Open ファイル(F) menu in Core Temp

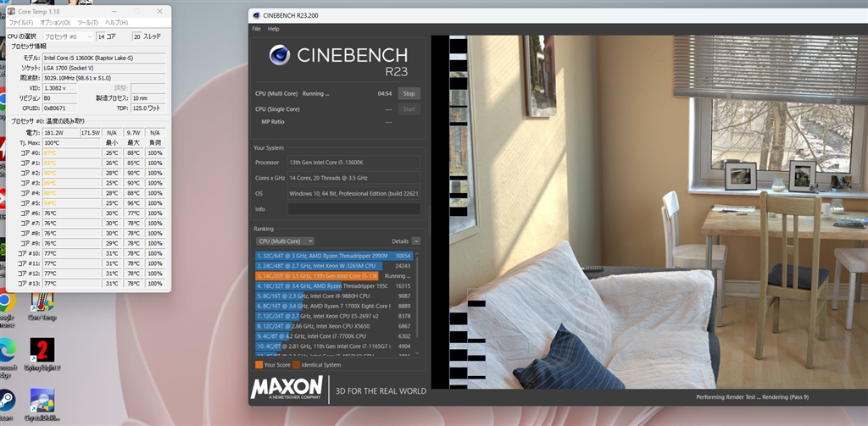[x=21, y=23]
